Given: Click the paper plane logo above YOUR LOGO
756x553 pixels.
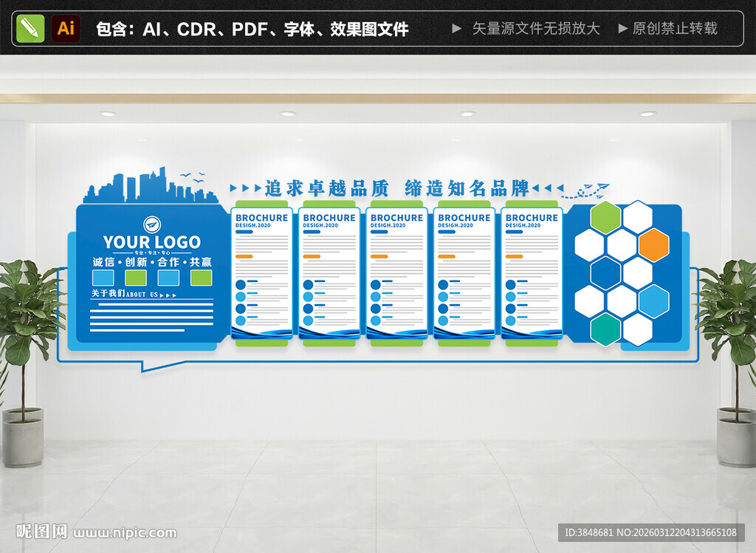Looking at the screenshot, I should [152, 224].
